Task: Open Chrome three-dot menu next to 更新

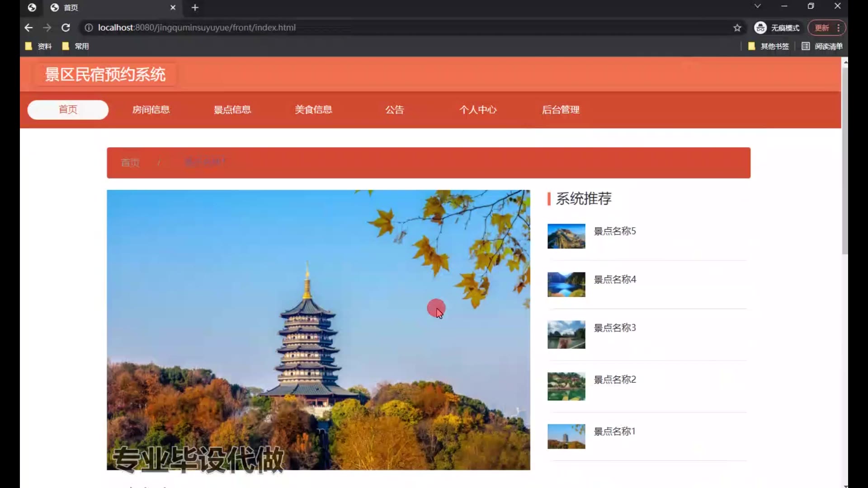Action: pyautogui.click(x=839, y=28)
